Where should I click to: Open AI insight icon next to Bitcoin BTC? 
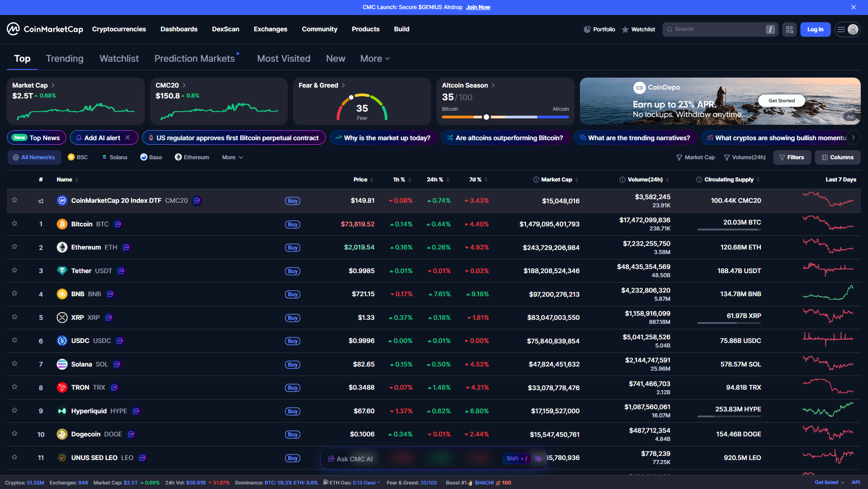118,224
